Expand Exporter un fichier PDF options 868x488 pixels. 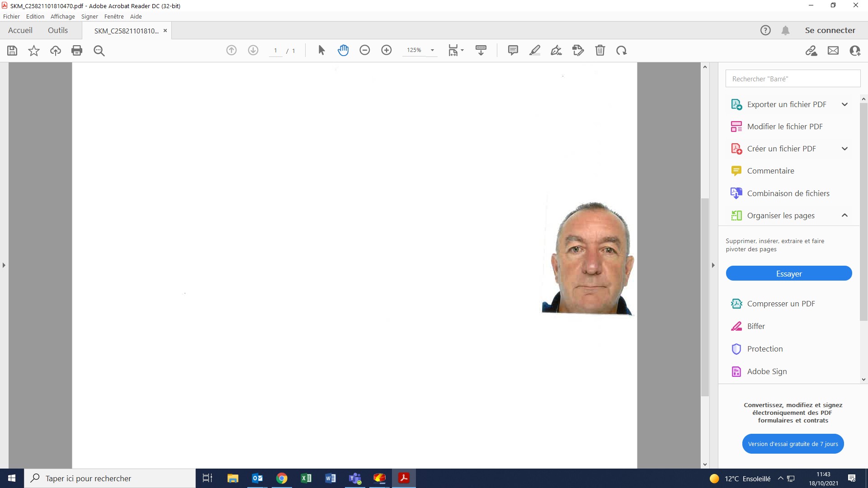[x=844, y=104]
